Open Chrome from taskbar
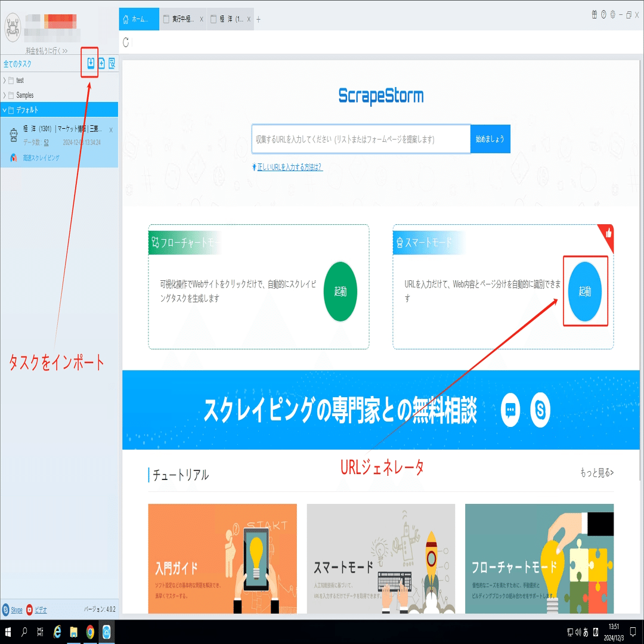The height and width of the screenshot is (644, 644). 90,631
